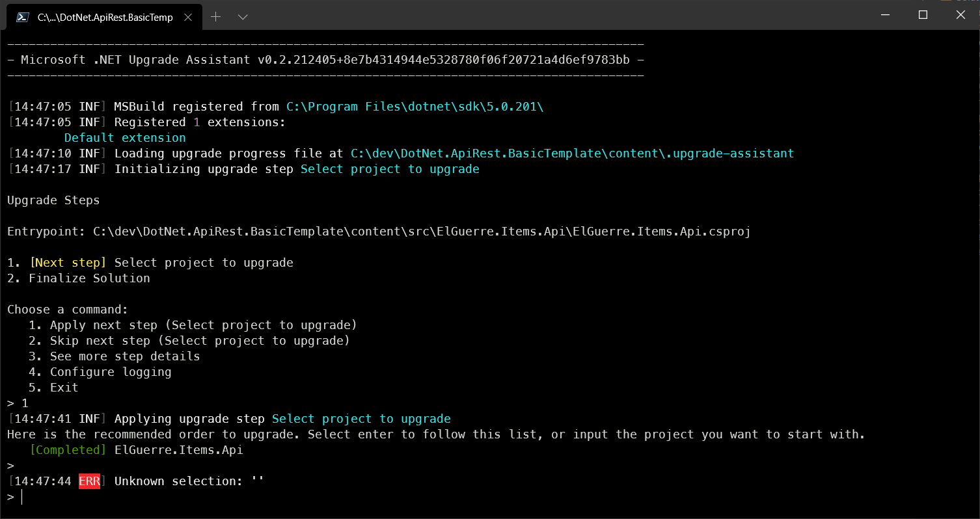Click the See more step details option
The width and height of the screenshot is (980, 519).
click(x=125, y=356)
